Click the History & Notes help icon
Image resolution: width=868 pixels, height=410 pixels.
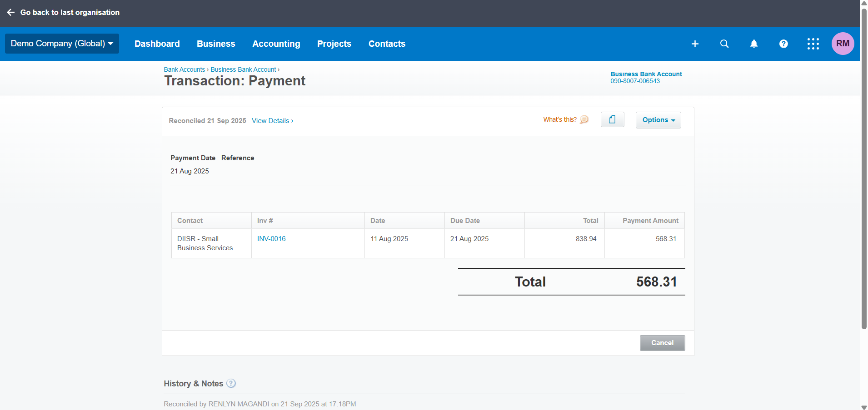[x=231, y=384]
